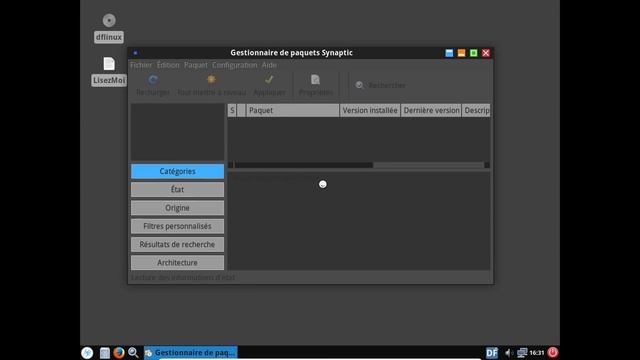Click the volume speaker tray icon
Viewport: 640px width, 360px height.
click(x=508, y=353)
